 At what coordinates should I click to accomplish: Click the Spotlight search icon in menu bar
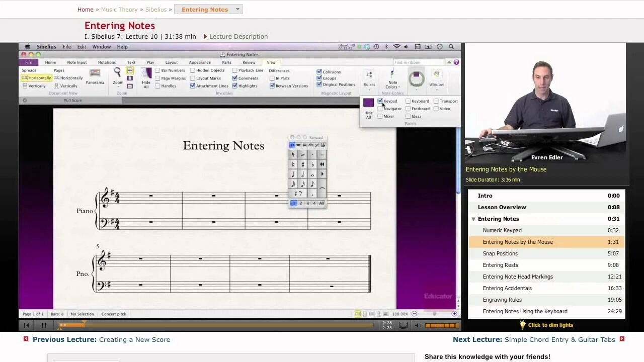[x=452, y=47]
